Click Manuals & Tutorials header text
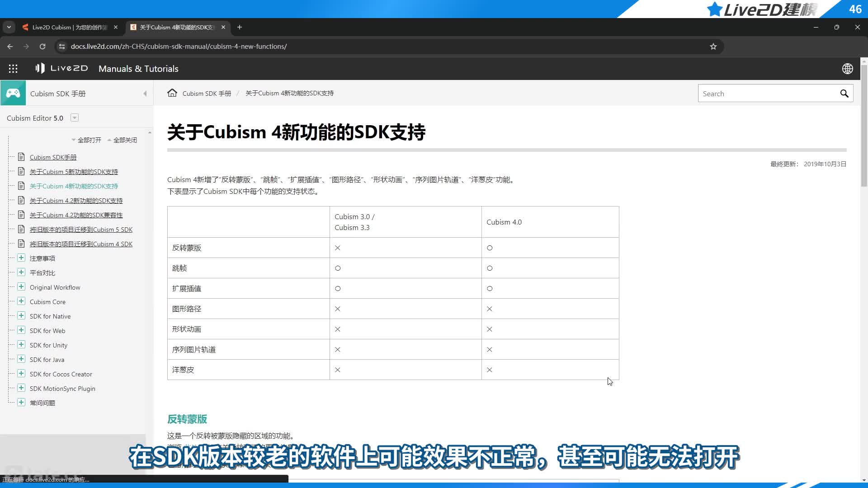868x488 pixels. tap(138, 69)
